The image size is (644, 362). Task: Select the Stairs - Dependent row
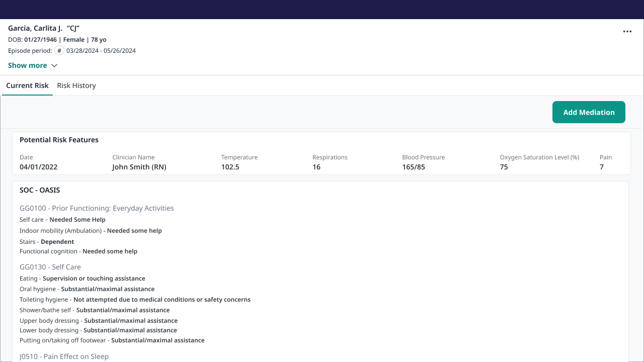(x=47, y=242)
